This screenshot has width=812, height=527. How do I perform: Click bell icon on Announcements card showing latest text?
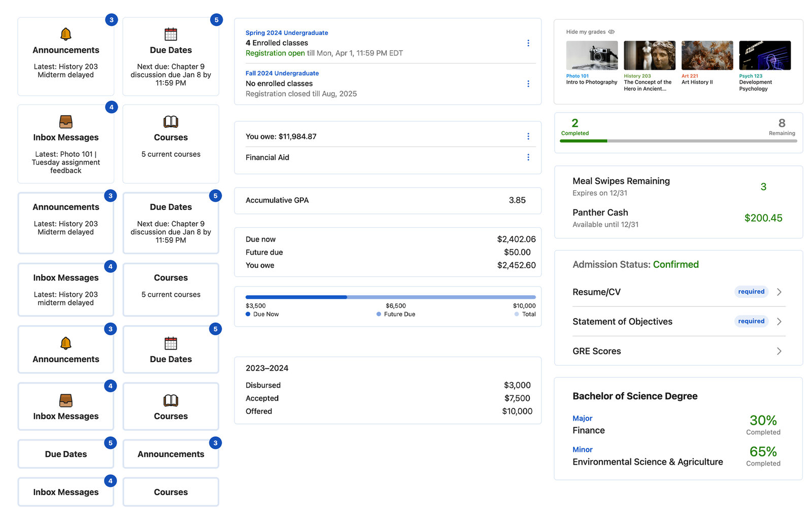point(66,34)
